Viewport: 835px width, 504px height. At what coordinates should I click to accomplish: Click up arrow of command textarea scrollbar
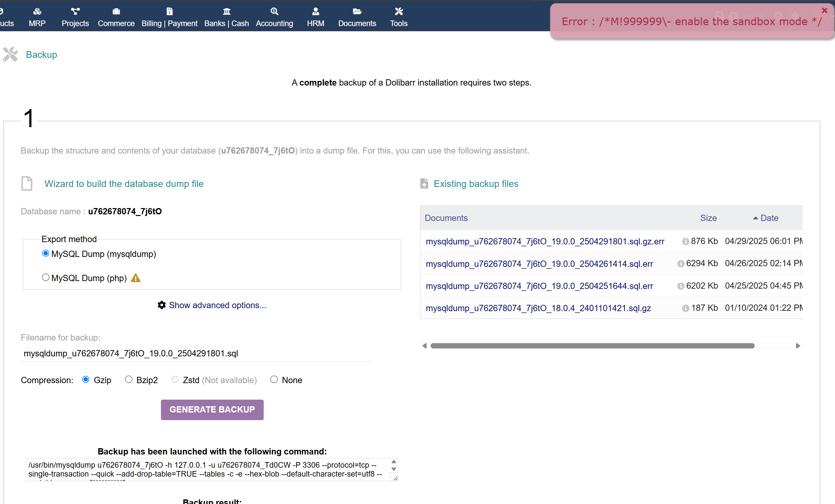coord(394,462)
